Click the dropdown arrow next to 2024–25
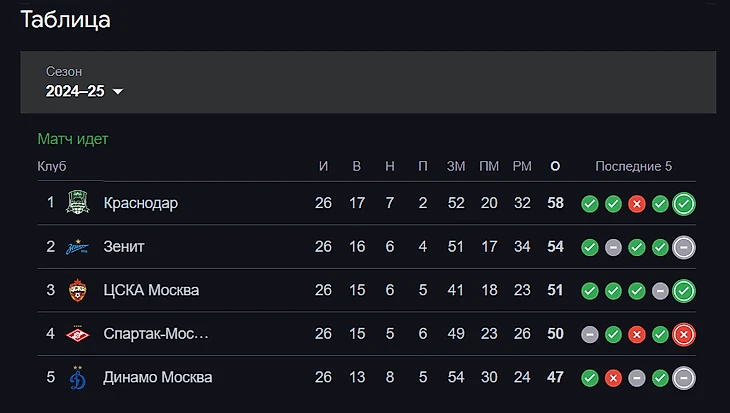The image size is (730, 413). (118, 91)
